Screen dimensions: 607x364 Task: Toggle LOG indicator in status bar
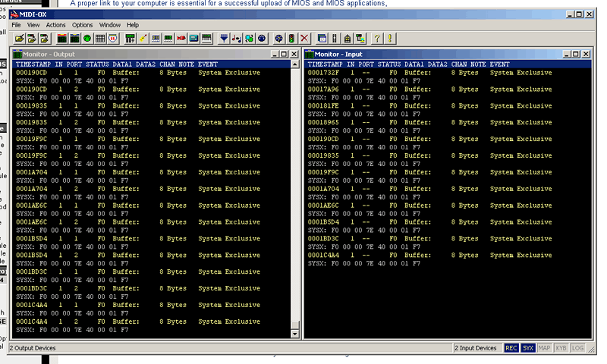[577, 348]
